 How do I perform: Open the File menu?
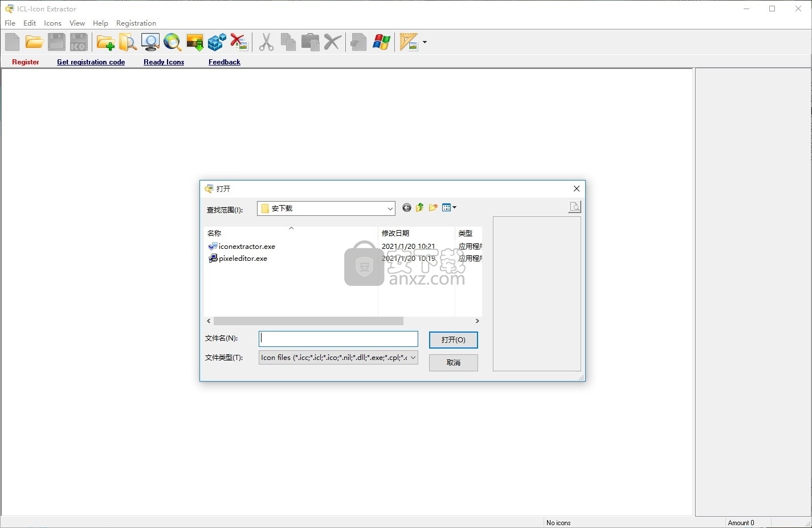tap(10, 23)
